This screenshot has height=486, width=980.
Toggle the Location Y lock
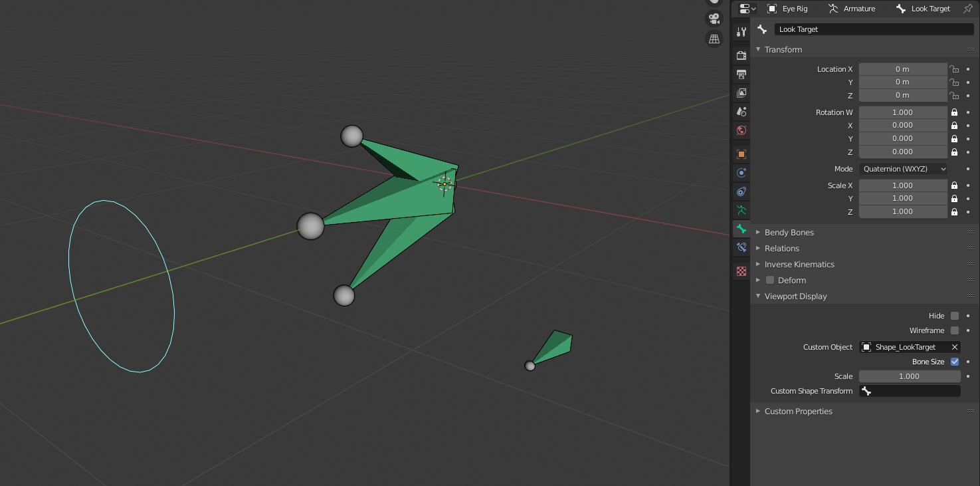(954, 82)
